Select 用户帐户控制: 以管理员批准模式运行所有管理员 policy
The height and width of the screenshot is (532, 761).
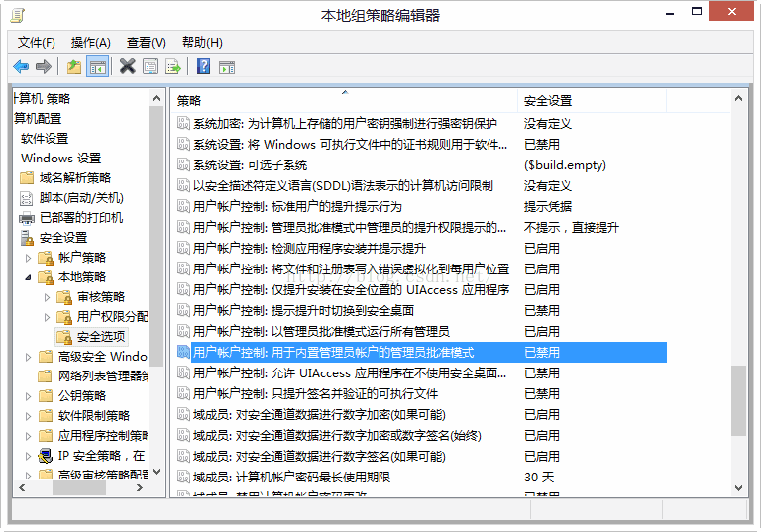point(321,331)
